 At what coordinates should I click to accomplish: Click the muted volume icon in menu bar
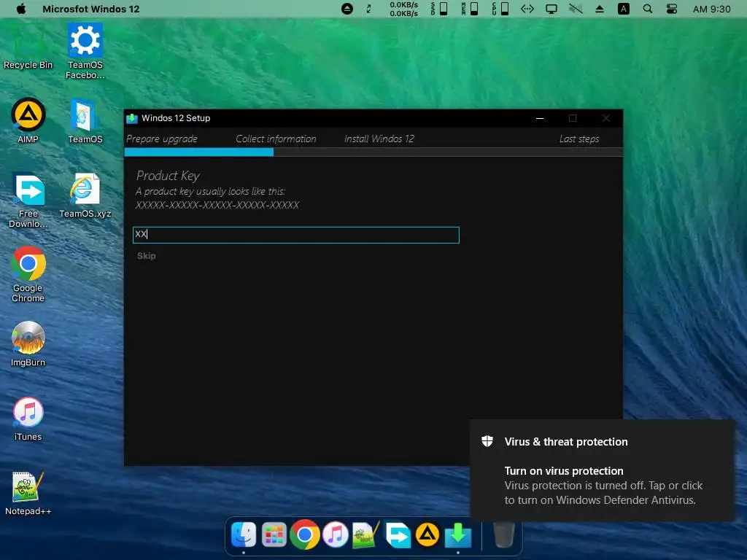click(x=576, y=9)
